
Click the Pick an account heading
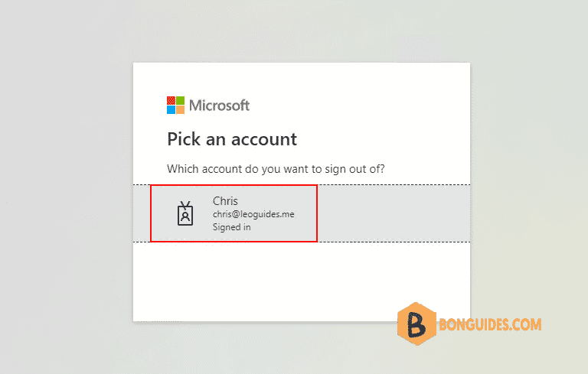pyautogui.click(x=232, y=139)
